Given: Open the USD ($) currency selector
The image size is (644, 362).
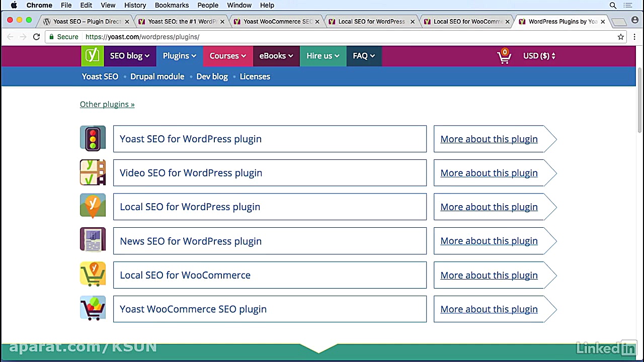Looking at the screenshot, I should coord(539,56).
